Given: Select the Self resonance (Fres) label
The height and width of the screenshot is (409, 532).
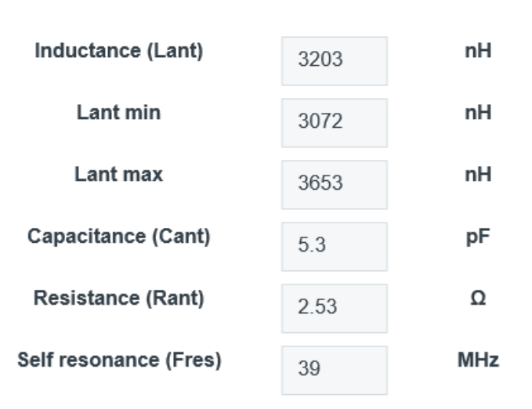Looking at the screenshot, I should [119, 360].
